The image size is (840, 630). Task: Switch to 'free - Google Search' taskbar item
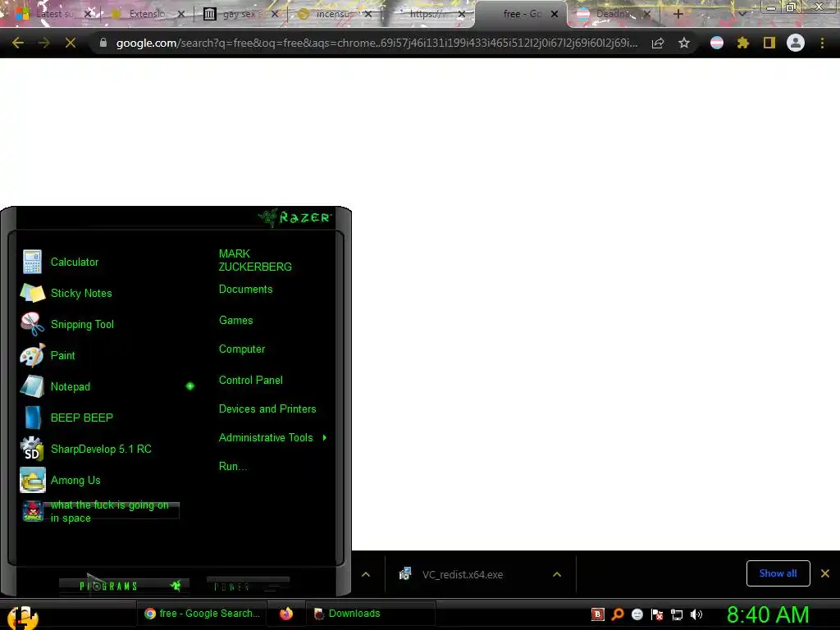click(202, 614)
